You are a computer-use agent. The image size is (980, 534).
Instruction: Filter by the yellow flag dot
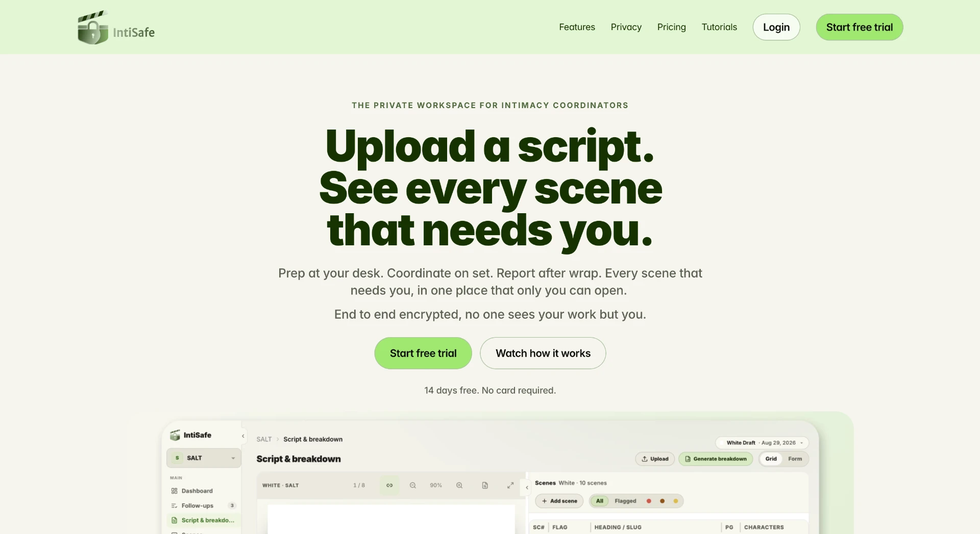pos(676,501)
